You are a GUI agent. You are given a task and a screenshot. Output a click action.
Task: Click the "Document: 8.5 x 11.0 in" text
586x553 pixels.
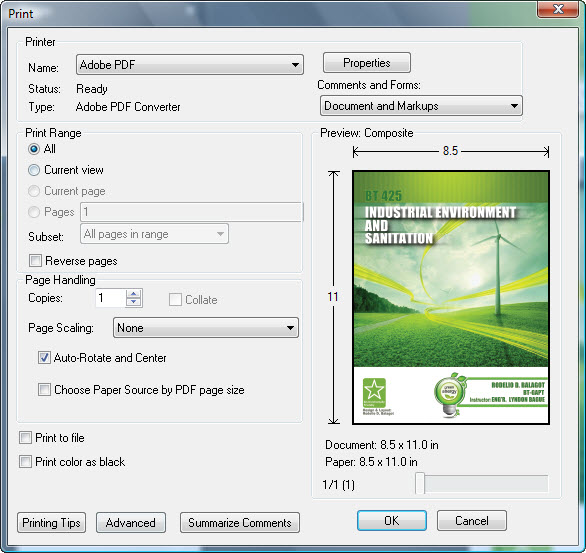(x=382, y=445)
